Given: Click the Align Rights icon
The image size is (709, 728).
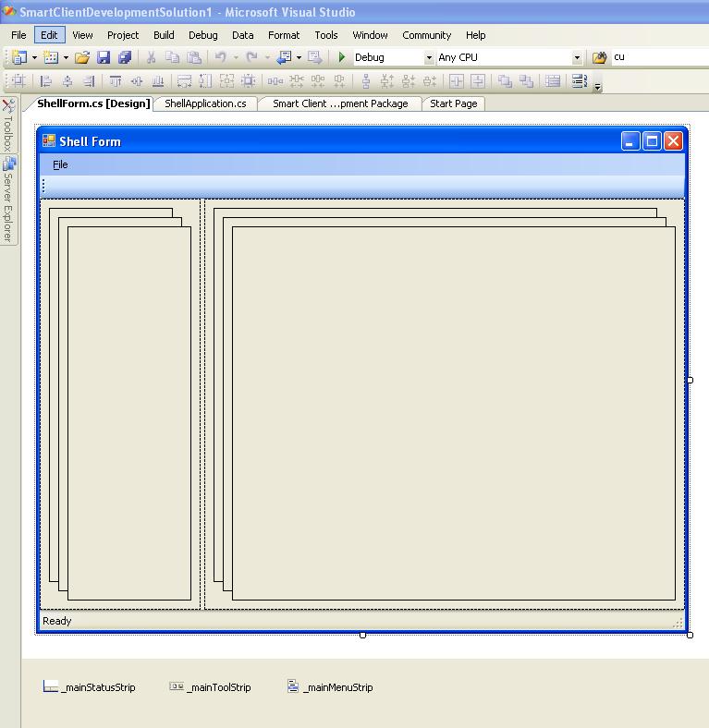Looking at the screenshot, I should tap(89, 81).
